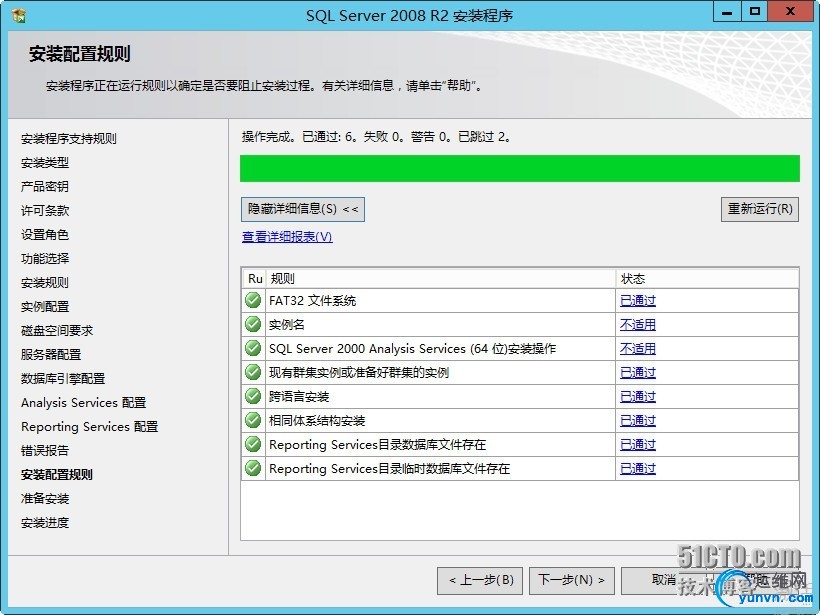This screenshot has width=820, height=615.
Task: Select 安装进度 step in sidebar
Action: 45,523
